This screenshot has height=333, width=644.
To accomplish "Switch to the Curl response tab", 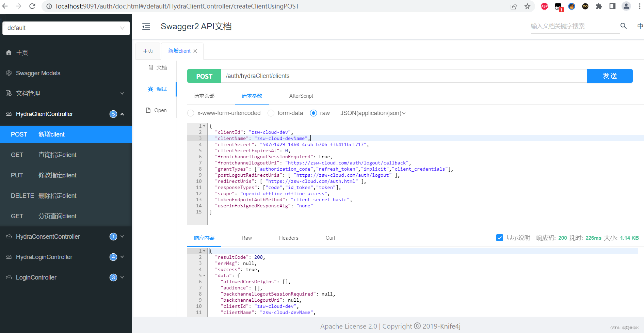I will click(x=330, y=238).
